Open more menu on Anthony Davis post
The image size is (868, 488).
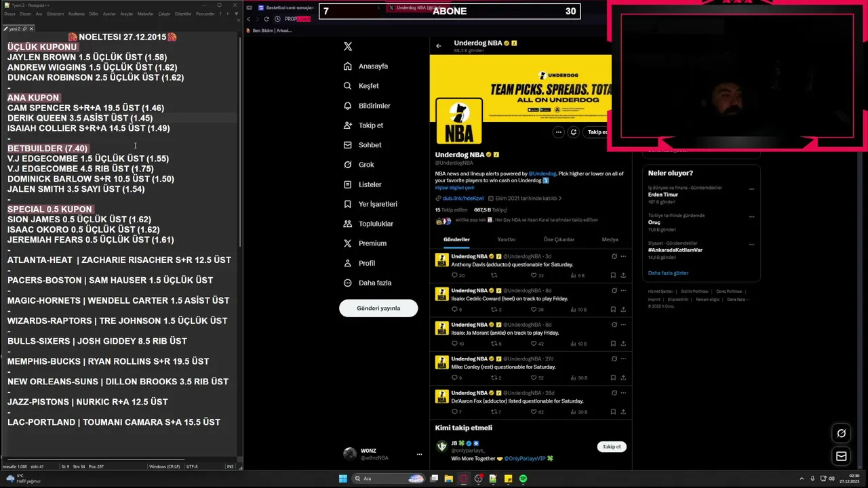tap(623, 256)
